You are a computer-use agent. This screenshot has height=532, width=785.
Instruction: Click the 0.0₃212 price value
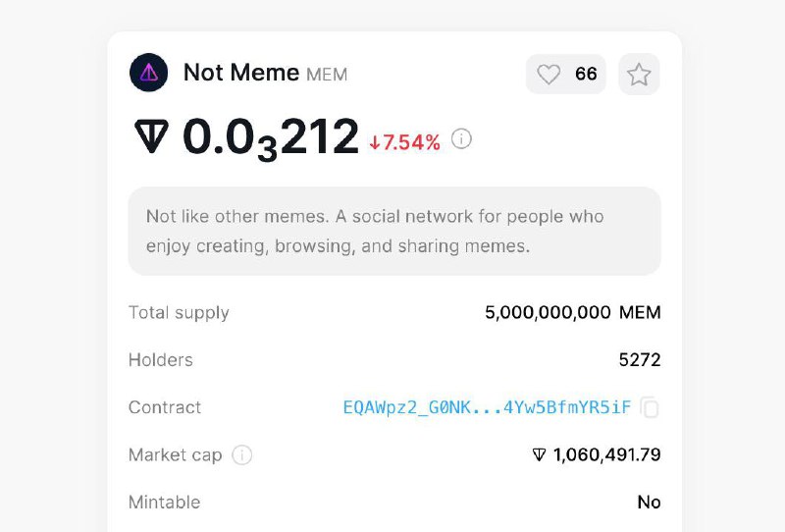(271, 137)
